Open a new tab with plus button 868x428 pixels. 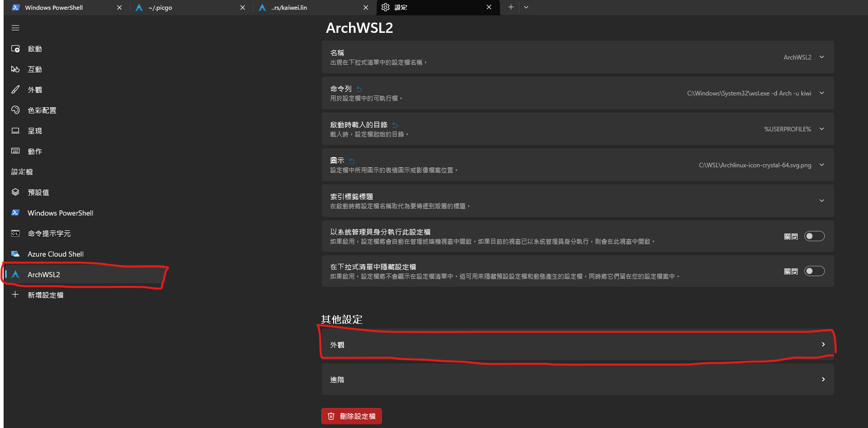(511, 7)
